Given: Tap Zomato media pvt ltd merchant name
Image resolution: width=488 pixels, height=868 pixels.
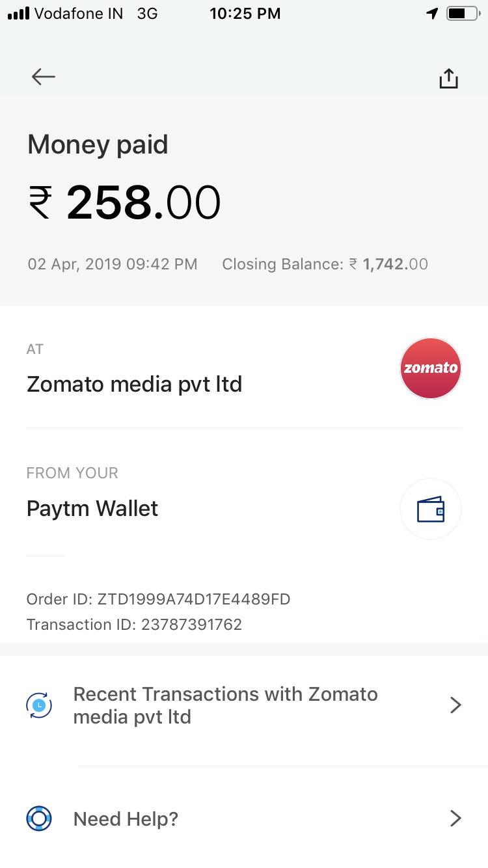Looking at the screenshot, I should (x=134, y=385).
